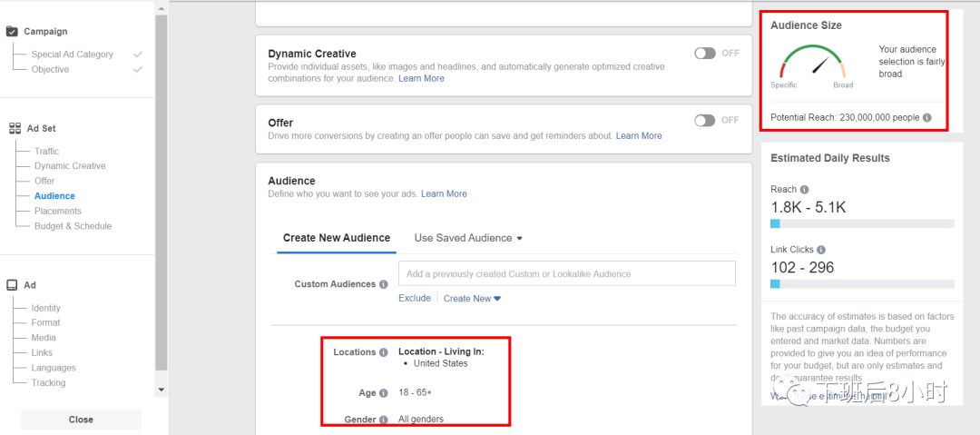The height and width of the screenshot is (435, 980).
Task: Toggle Dynamic Creative on
Action: pyautogui.click(x=705, y=54)
